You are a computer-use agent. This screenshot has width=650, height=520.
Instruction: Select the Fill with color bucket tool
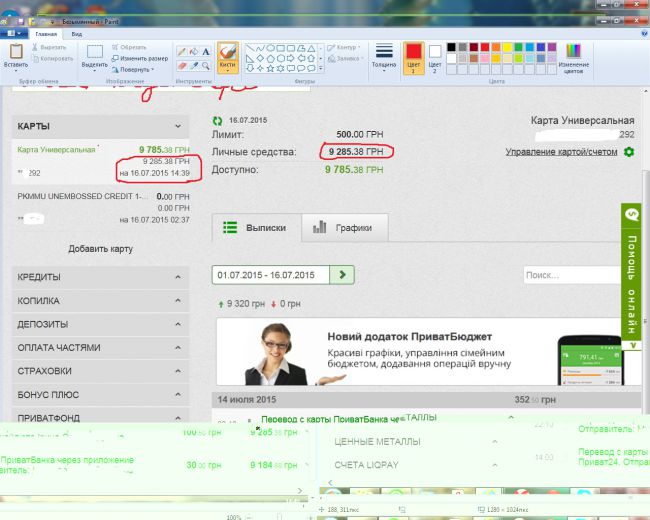click(193, 50)
